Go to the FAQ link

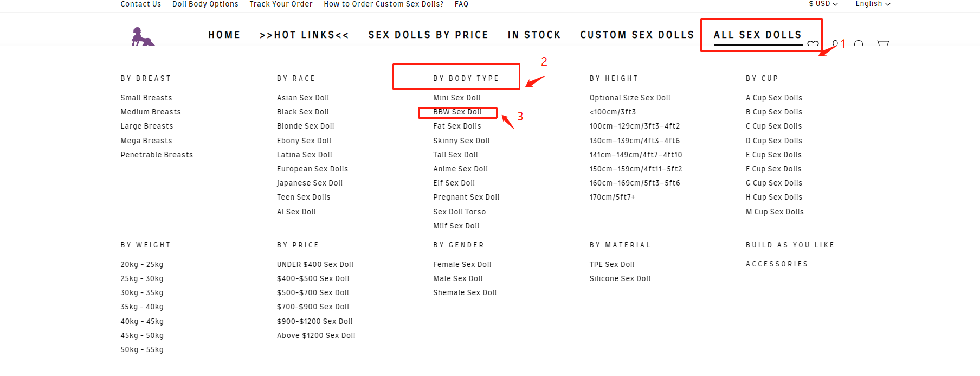(461, 4)
